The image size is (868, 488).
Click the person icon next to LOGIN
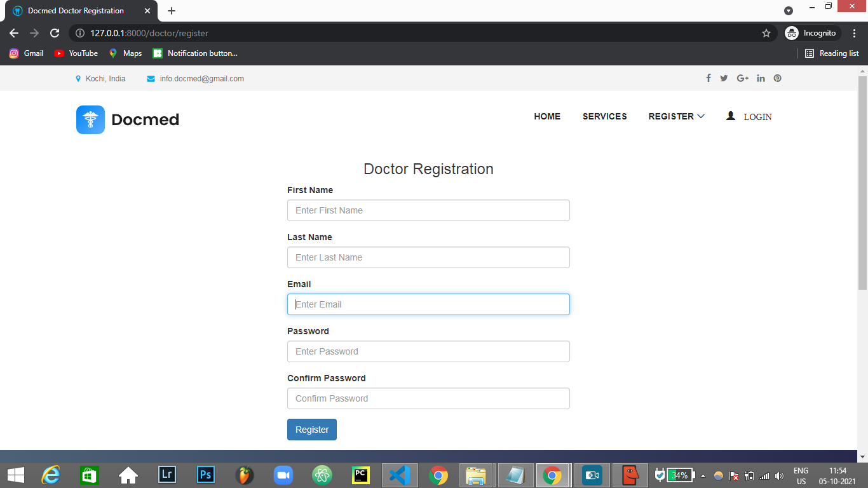729,116
